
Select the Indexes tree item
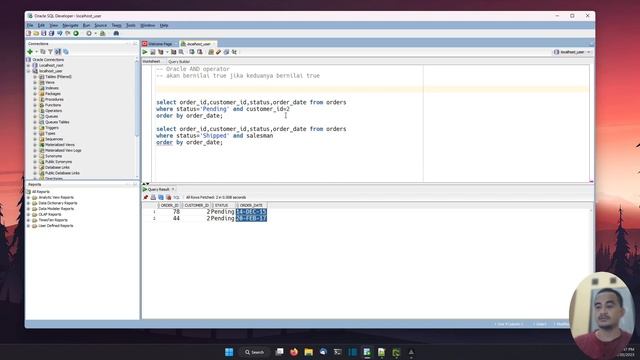[x=52, y=88]
